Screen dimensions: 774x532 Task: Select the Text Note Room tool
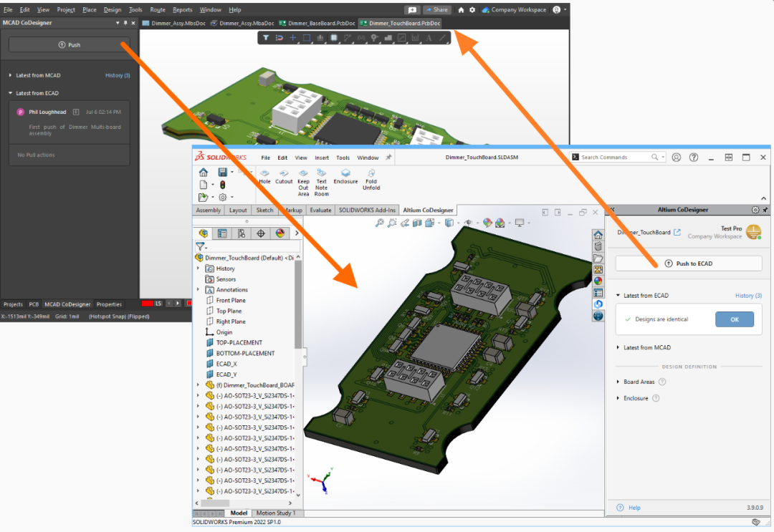tap(321, 183)
